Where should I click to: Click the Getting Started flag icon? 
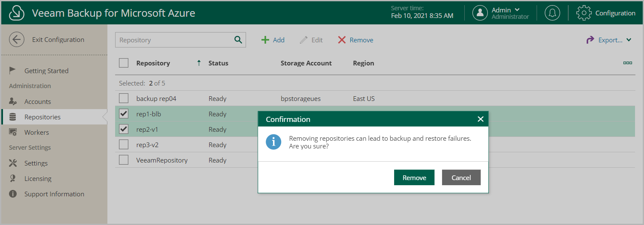tap(13, 71)
